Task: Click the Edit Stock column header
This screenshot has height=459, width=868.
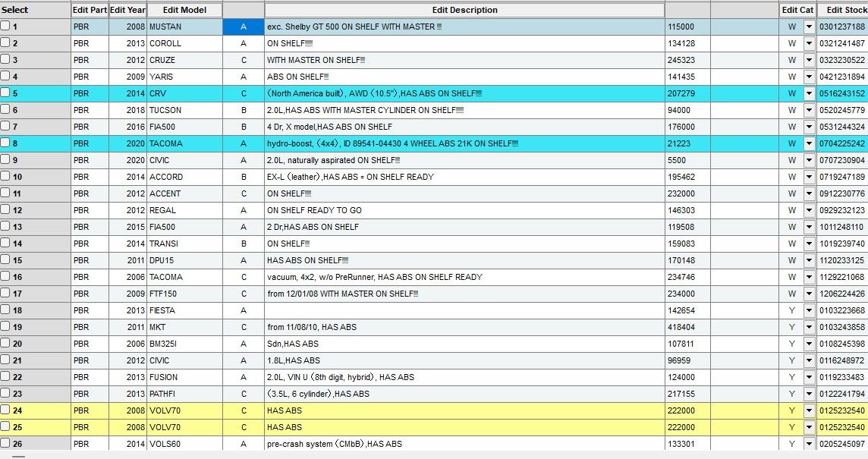Action: click(x=843, y=10)
